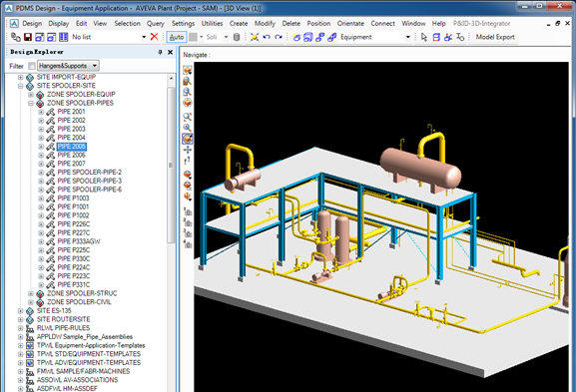Expand the ZONE SPOOLER-STRUC node
The image size is (576, 392).
tap(31, 293)
